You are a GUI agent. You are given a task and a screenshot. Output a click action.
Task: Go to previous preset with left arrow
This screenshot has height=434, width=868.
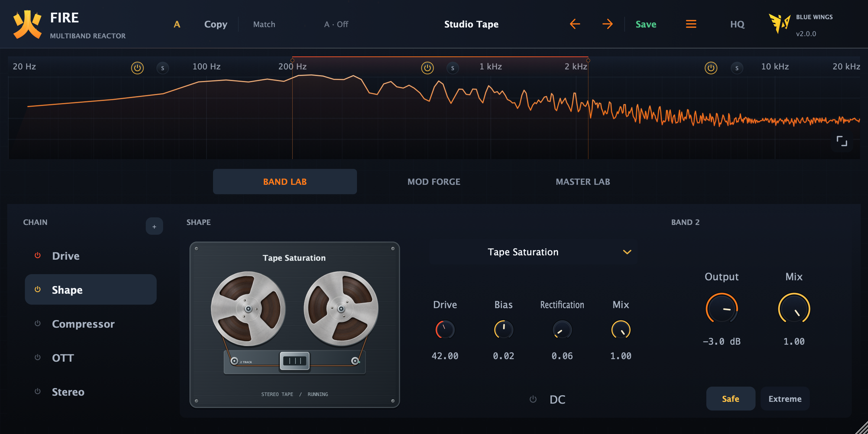[x=575, y=24]
